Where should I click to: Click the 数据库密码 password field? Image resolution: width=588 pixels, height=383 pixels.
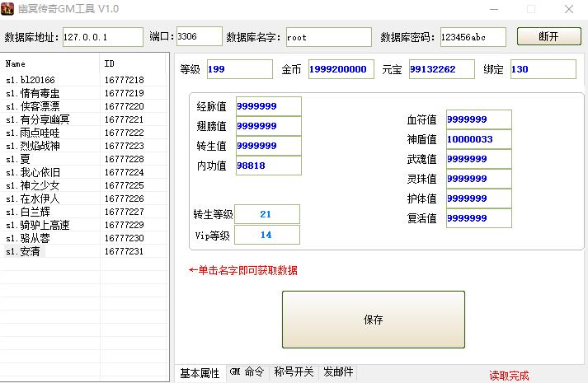pyautogui.click(x=472, y=37)
